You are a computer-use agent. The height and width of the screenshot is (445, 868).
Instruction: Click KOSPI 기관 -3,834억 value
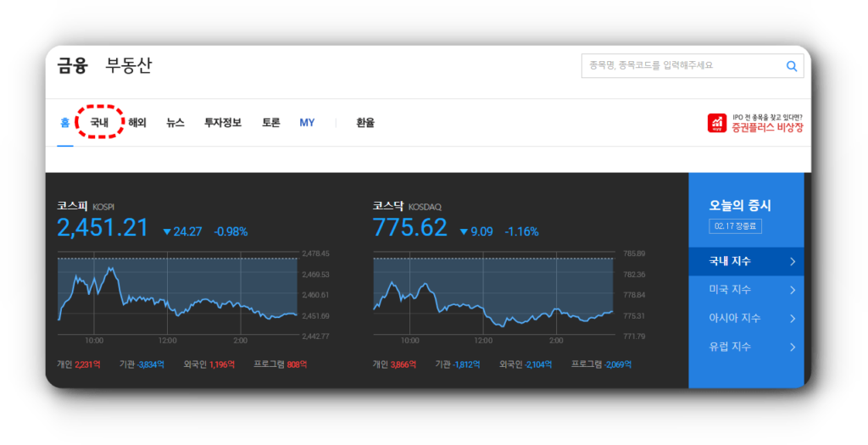[150, 364]
